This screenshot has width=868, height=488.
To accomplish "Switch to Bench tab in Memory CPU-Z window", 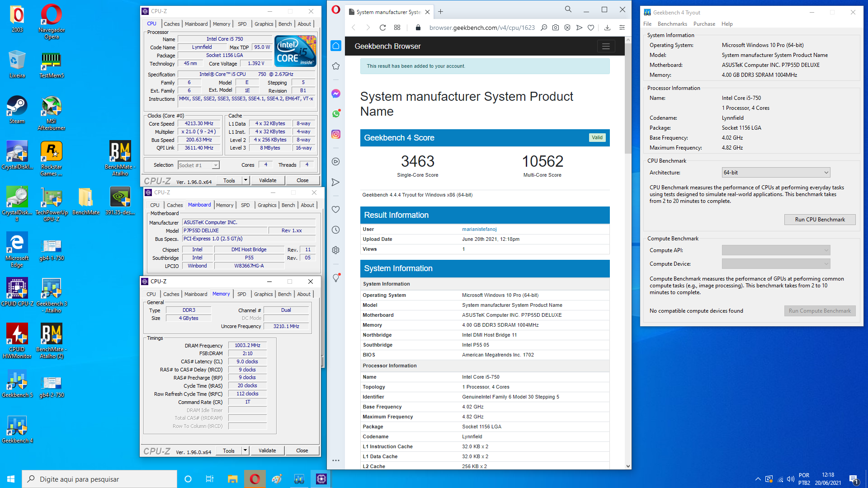I will click(x=284, y=294).
